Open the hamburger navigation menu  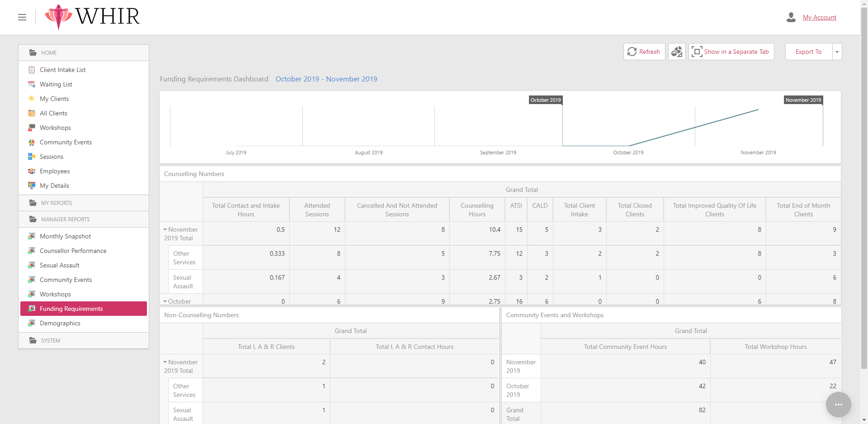click(x=22, y=17)
